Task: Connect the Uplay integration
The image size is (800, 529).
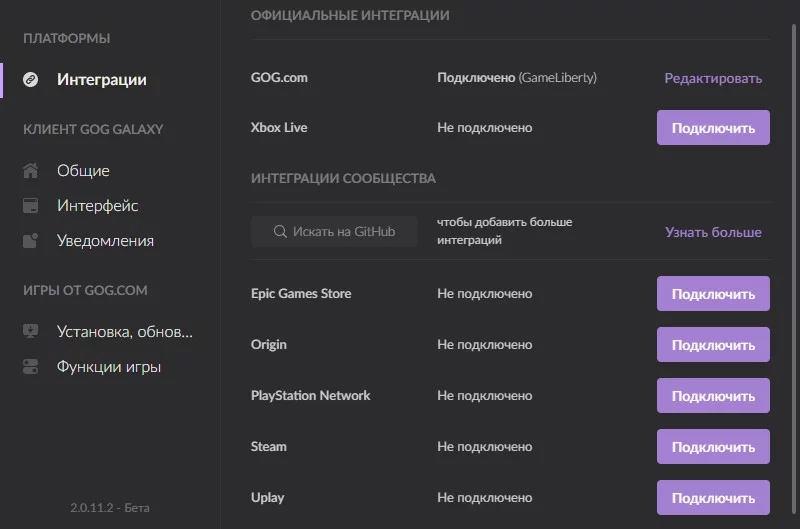Action: tap(713, 497)
